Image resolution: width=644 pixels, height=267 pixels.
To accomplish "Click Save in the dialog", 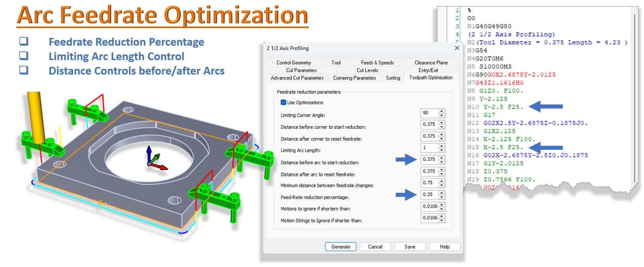I will point(410,247).
